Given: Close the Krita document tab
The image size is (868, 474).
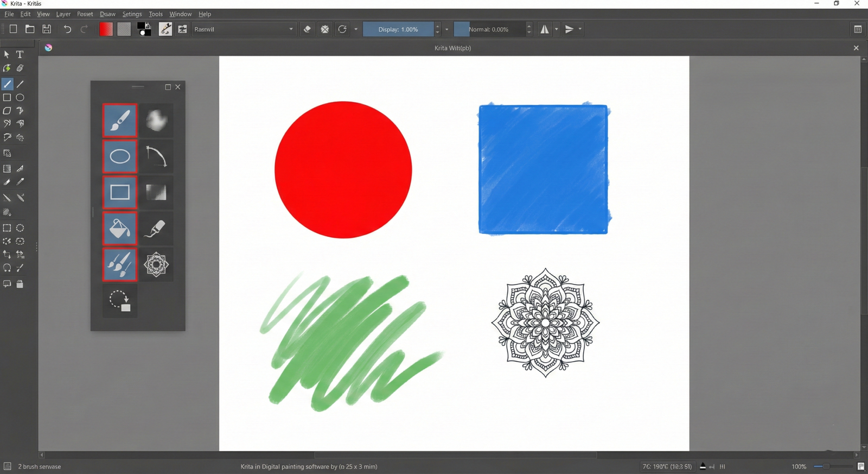Looking at the screenshot, I should tap(856, 48).
